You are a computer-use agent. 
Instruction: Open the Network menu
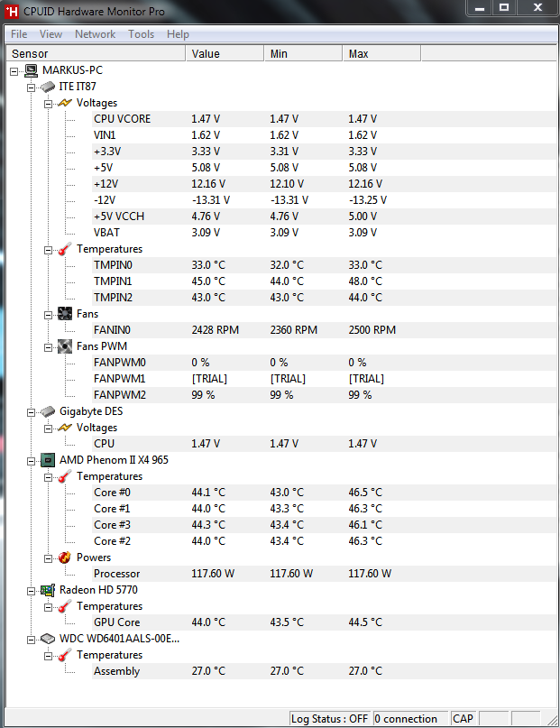[95, 34]
